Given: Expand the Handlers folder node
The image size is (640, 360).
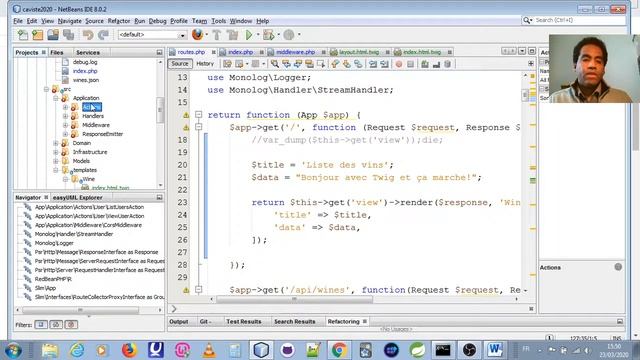Looking at the screenshot, I should pos(65,116).
